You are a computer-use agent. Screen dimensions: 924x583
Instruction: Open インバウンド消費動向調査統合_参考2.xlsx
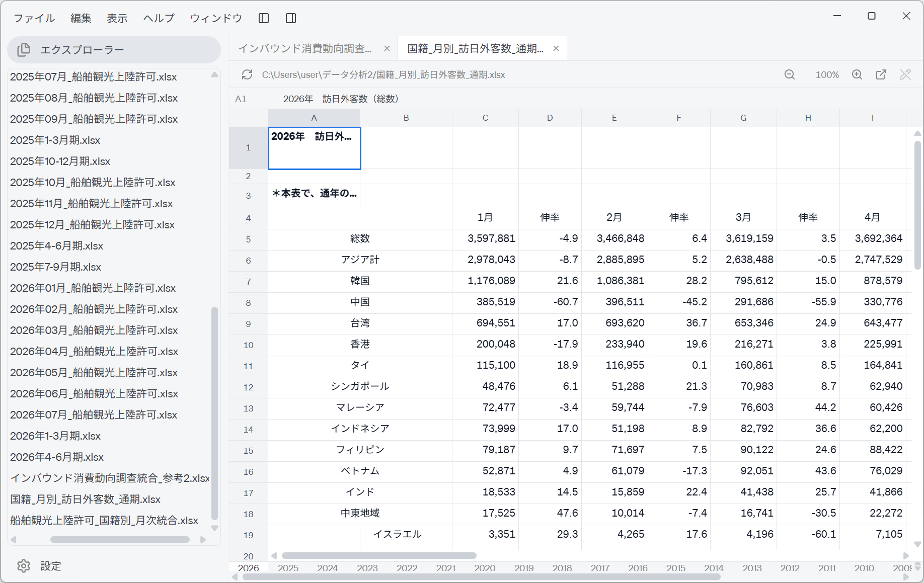(x=109, y=478)
